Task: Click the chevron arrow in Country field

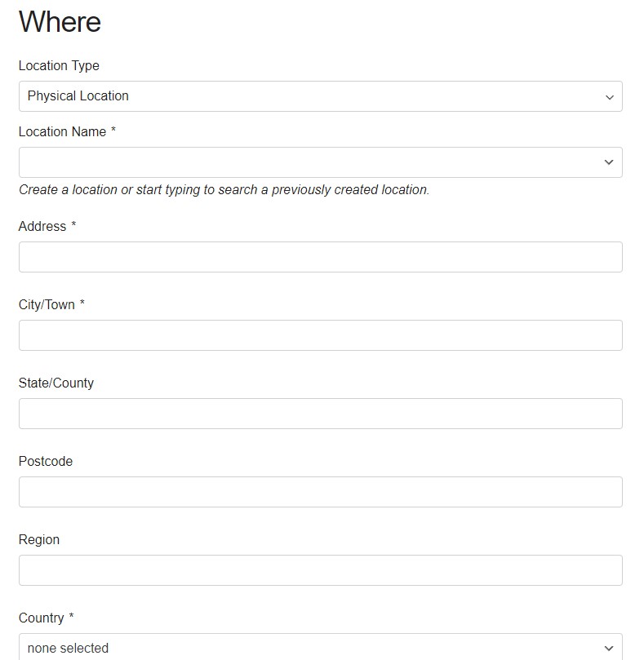Action: click(609, 649)
